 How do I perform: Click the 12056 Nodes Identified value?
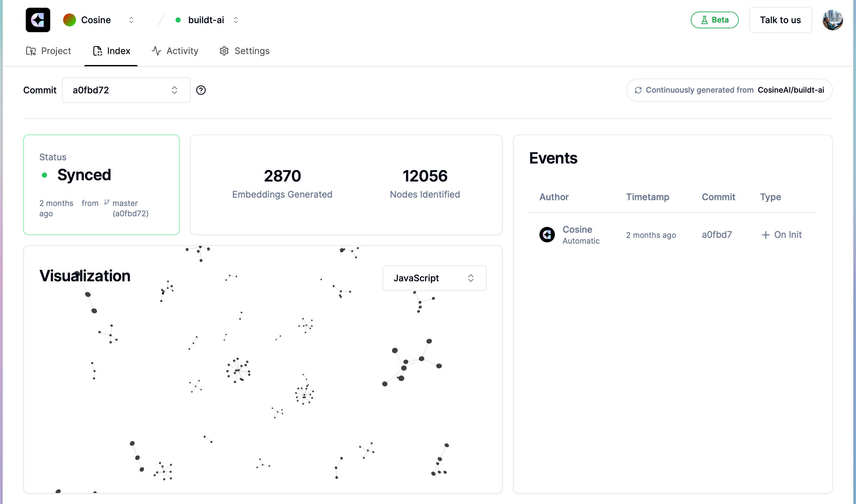pyautogui.click(x=425, y=176)
